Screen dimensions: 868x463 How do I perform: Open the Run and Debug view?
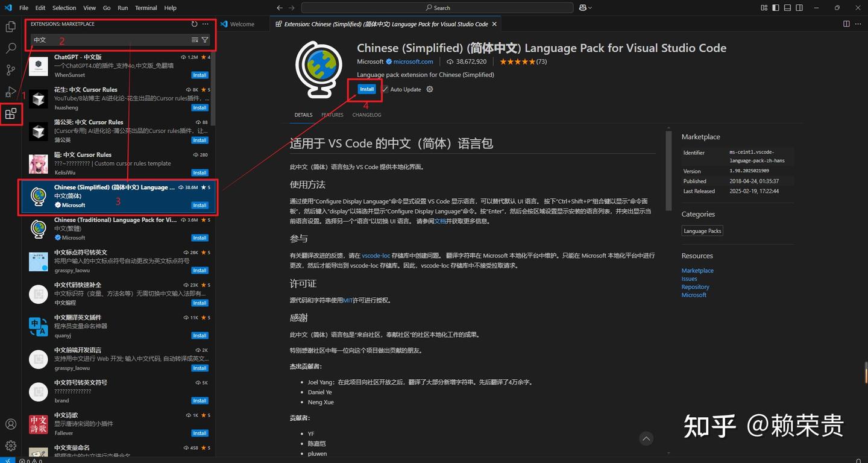pyautogui.click(x=10, y=92)
